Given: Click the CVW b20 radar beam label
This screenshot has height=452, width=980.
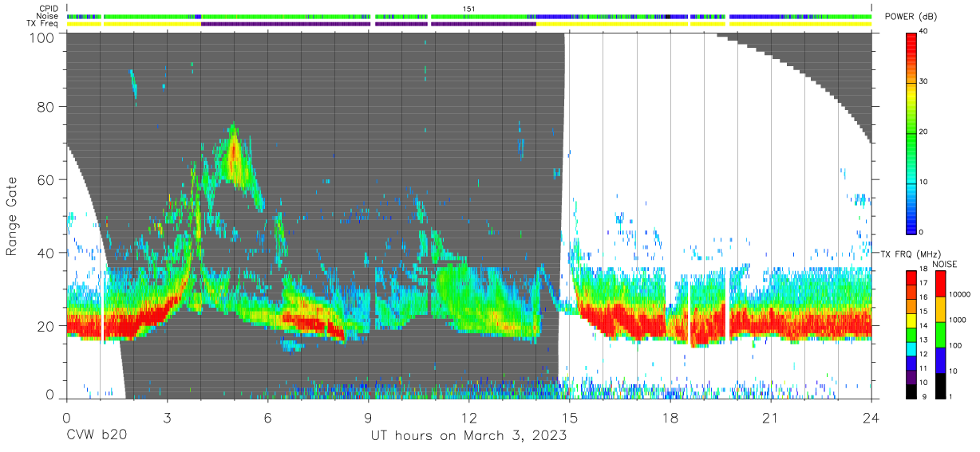Looking at the screenshot, I should point(97,436).
